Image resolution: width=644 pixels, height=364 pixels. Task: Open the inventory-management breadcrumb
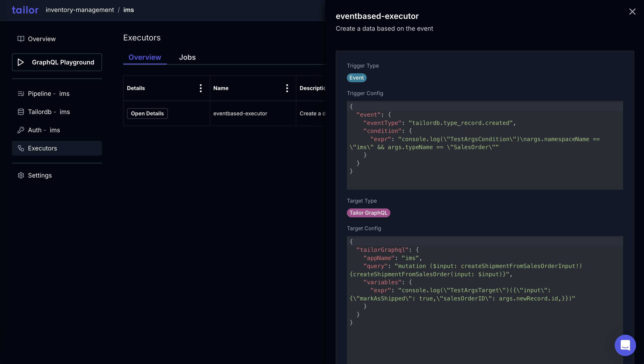80,10
